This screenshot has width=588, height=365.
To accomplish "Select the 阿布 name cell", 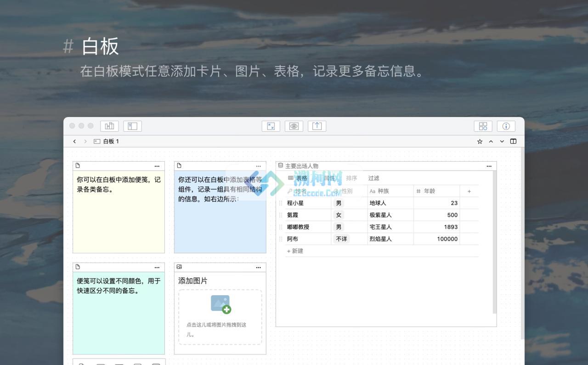I will (308, 239).
